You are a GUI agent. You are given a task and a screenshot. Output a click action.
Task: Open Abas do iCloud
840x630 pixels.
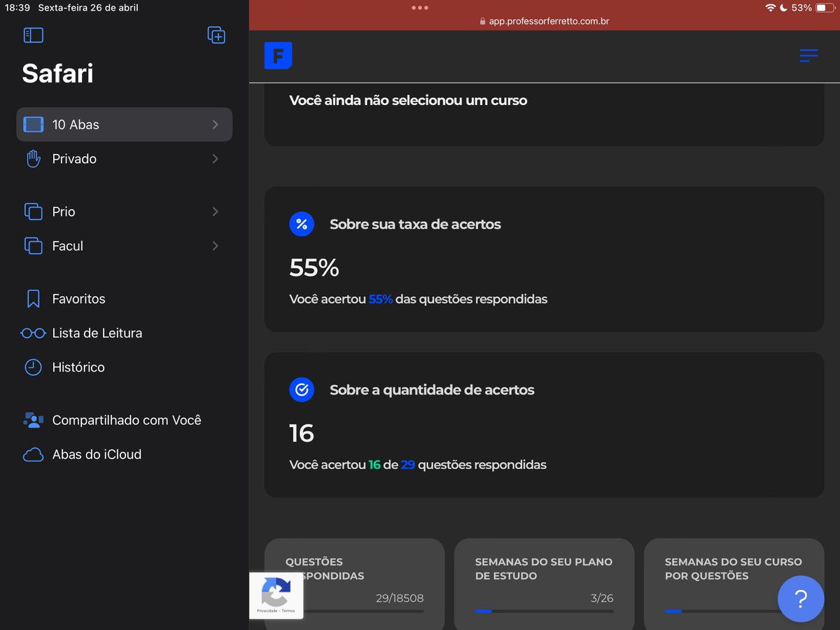[x=125, y=454]
